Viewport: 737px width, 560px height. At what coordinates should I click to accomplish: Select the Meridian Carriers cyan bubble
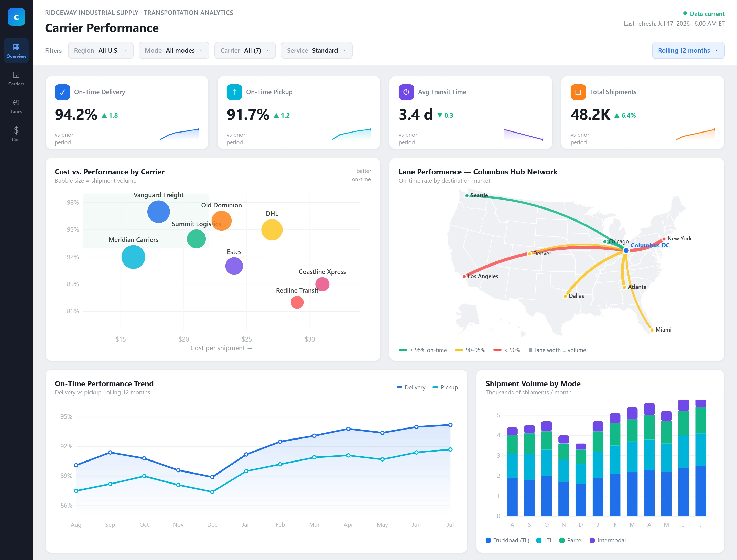133,257
